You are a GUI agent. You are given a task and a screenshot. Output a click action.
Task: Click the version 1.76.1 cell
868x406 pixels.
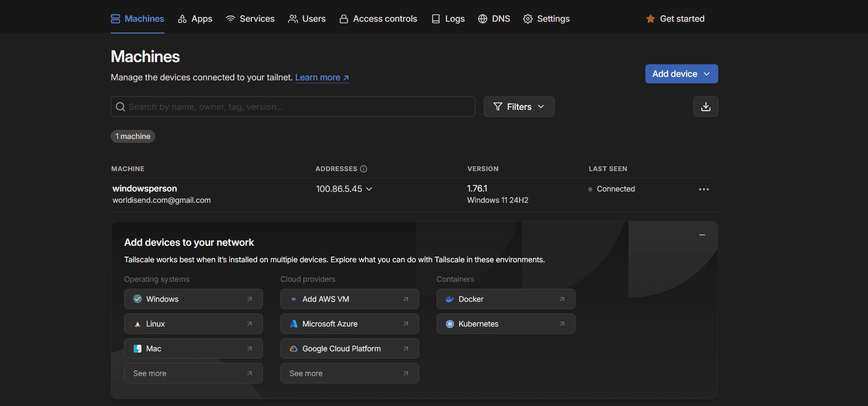[477, 188]
